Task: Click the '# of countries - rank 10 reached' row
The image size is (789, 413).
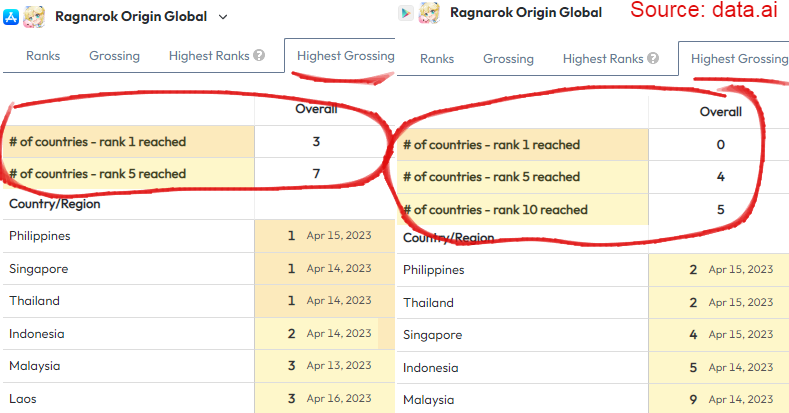Action: pos(495,210)
